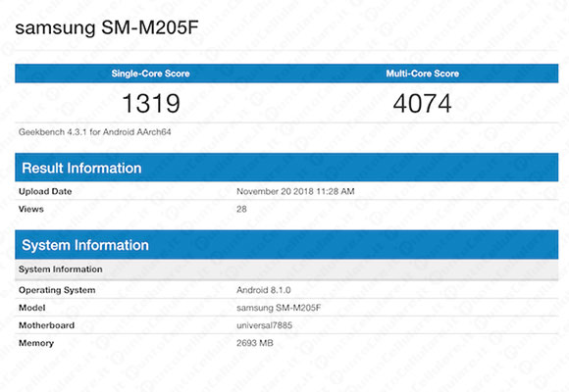Click the blue System Information section header
The image size is (569, 392).
pyautogui.click(x=286, y=245)
